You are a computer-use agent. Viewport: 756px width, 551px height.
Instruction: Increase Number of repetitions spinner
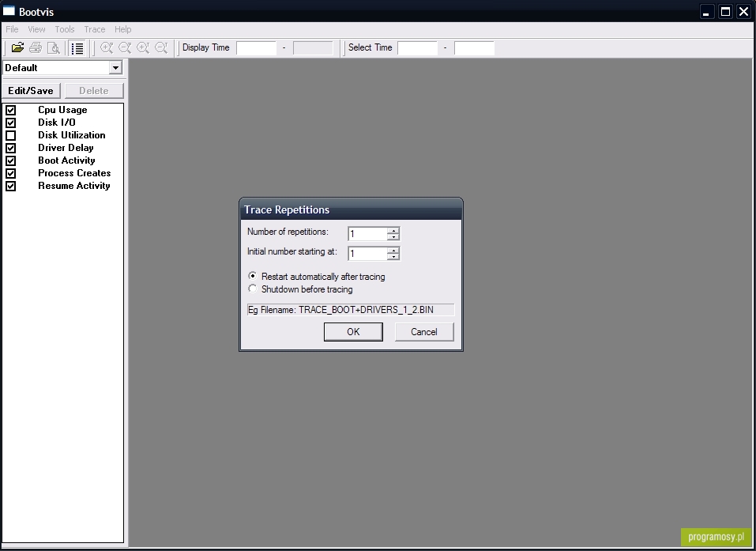point(393,231)
